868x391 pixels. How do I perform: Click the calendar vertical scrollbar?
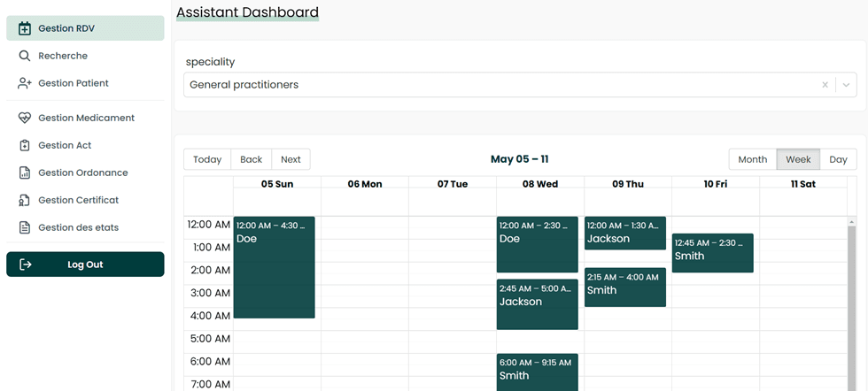pos(852,301)
